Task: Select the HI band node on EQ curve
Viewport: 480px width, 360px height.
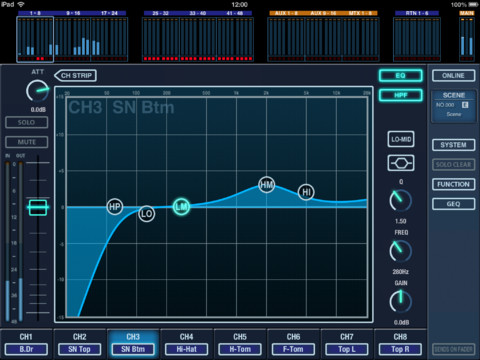Action: click(x=306, y=192)
